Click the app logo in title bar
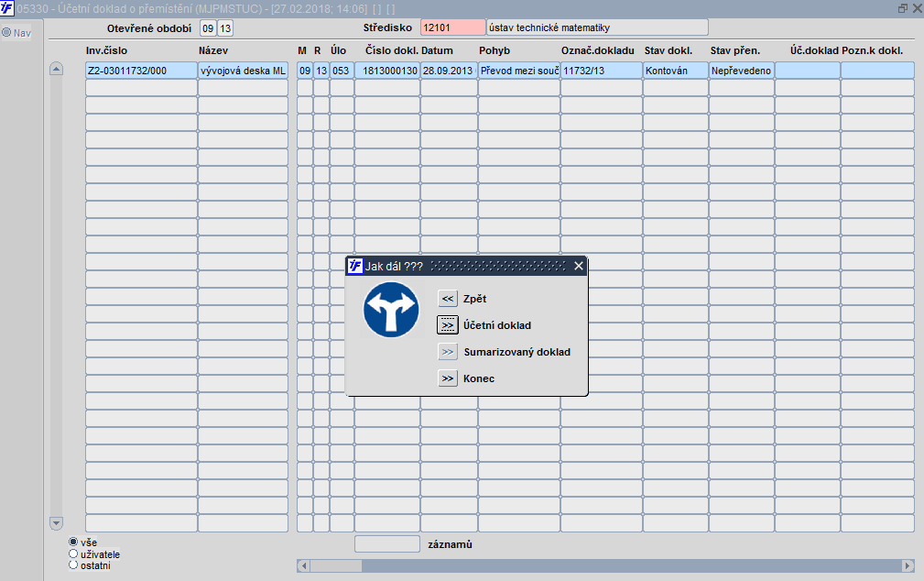Screen dimensions: 924x581 7,8
